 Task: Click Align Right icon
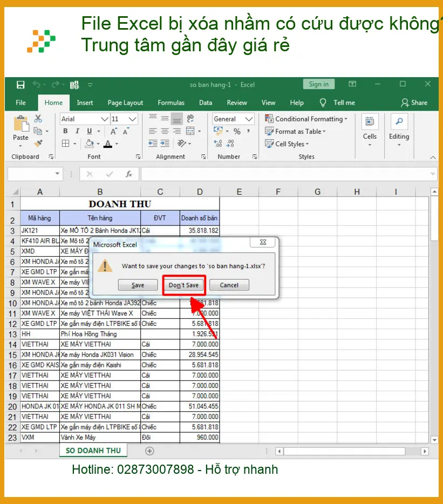point(177,131)
